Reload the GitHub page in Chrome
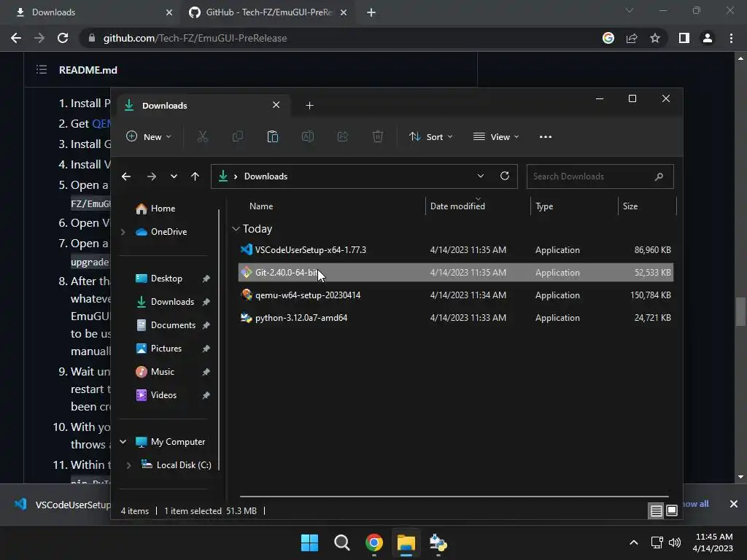The height and width of the screenshot is (560, 747). pos(63,38)
